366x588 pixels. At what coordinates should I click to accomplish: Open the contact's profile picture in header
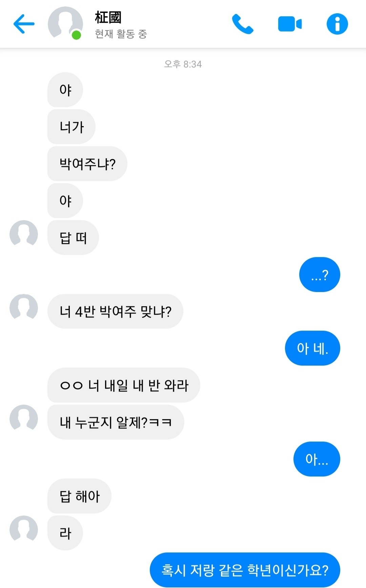[65, 23]
